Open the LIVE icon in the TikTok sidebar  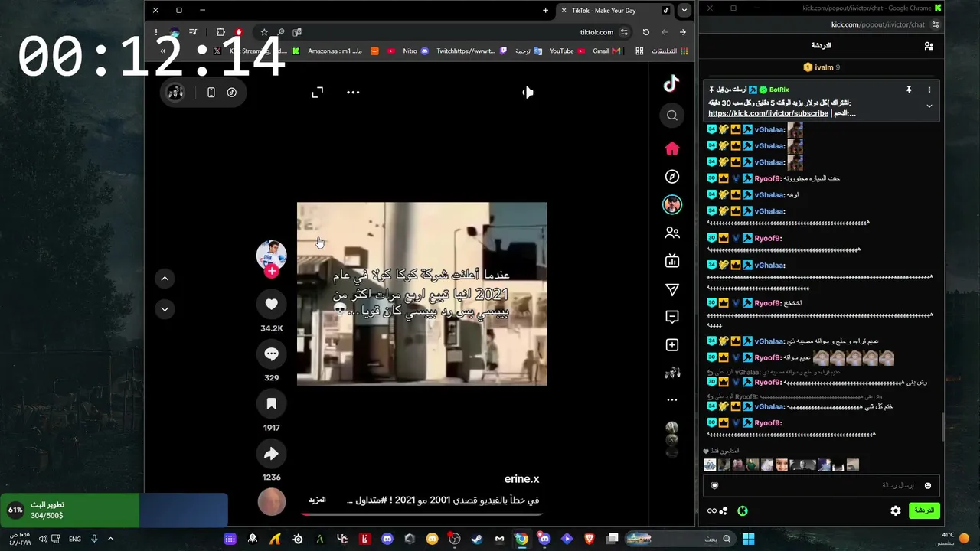click(672, 261)
